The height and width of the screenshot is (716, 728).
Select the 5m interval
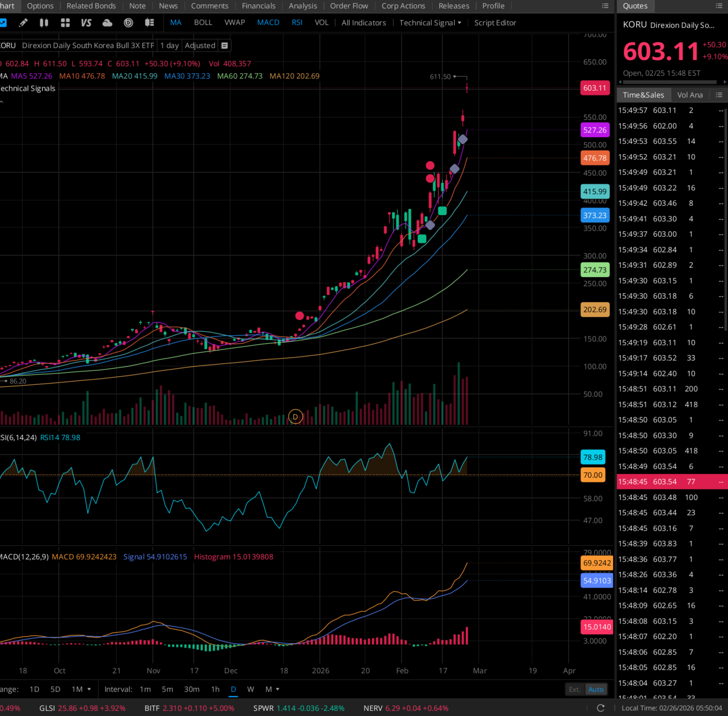click(x=168, y=689)
